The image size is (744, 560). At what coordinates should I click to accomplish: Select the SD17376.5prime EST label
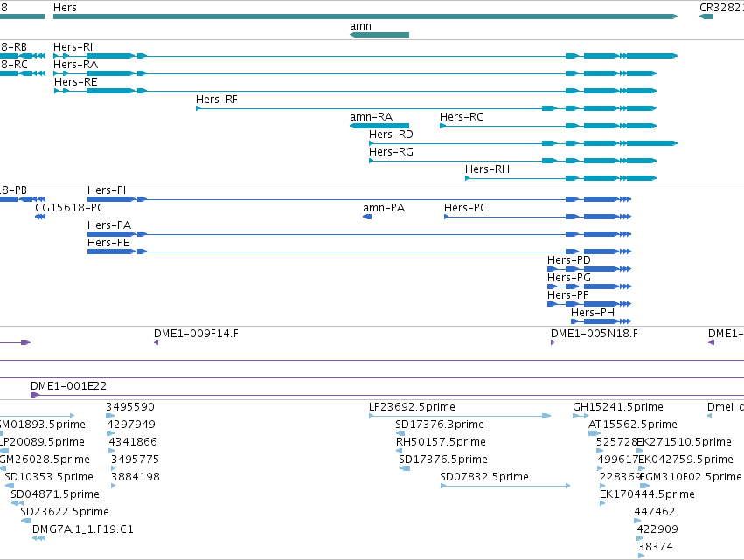[x=443, y=460]
